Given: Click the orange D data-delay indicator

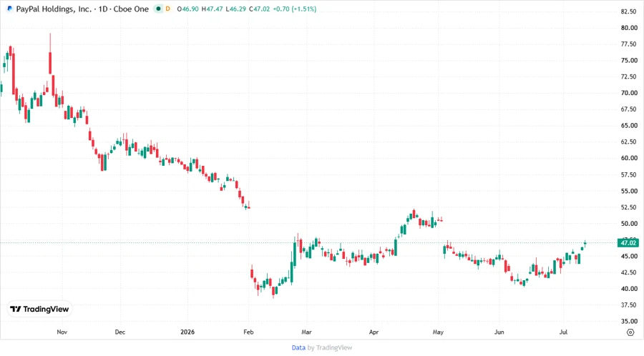Looking at the screenshot, I should pyautogui.click(x=167, y=9).
